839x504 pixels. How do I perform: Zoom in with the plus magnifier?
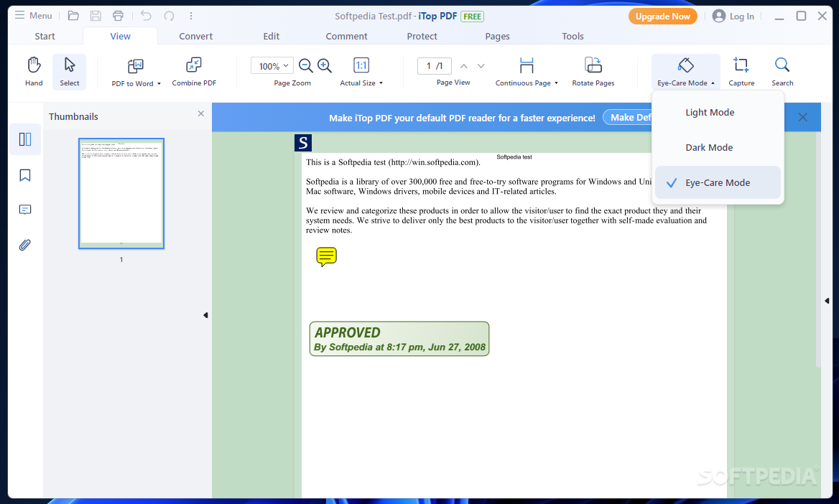click(324, 66)
